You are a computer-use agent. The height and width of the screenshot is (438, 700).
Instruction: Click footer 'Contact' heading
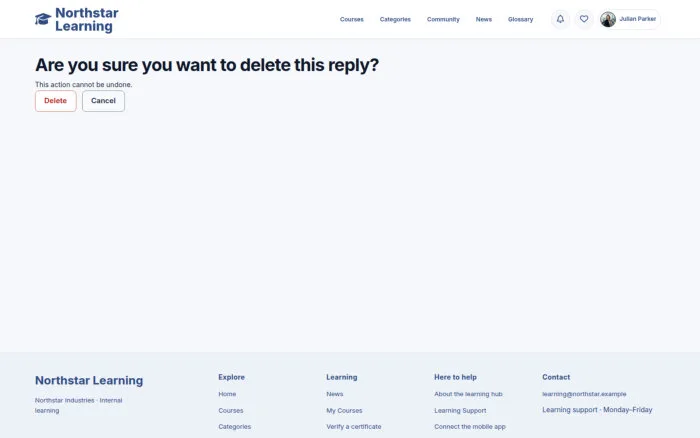coord(556,377)
